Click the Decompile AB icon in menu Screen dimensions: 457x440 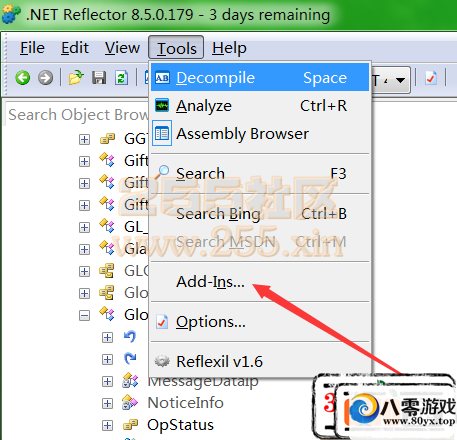162,78
